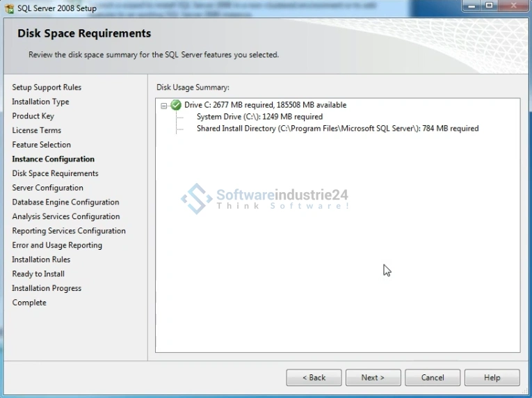This screenshot has height=398, width=532.
Task: Select Setup Support Rules step
Action: point(47,88)
